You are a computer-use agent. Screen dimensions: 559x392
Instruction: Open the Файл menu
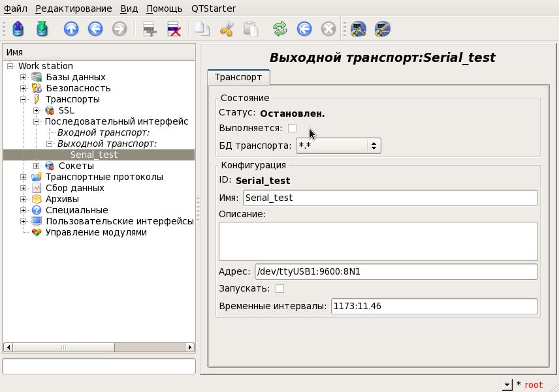tap(16, 8)
